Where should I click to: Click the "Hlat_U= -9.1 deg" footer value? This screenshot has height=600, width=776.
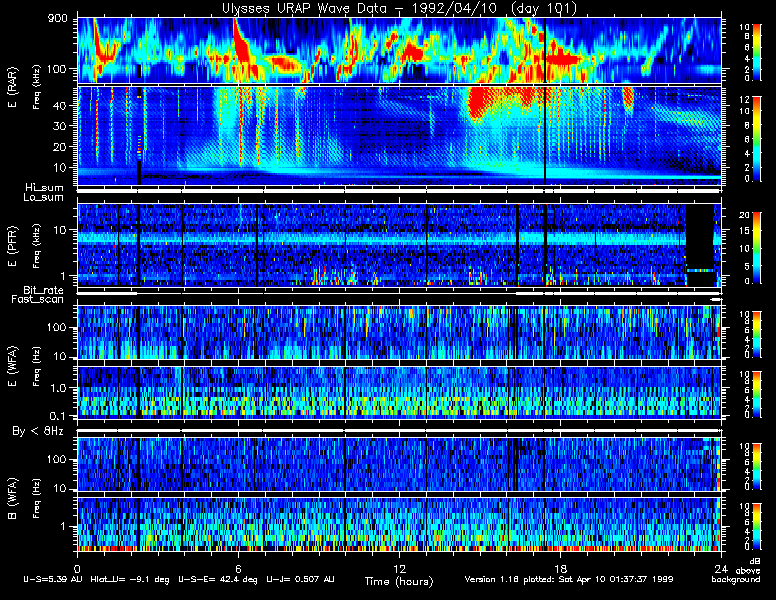[130, 579]
